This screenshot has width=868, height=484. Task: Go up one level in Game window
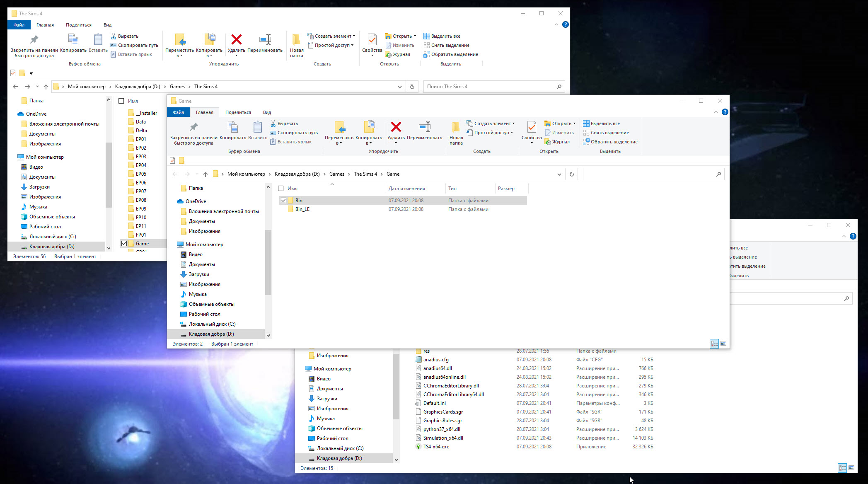pos(206,174)
